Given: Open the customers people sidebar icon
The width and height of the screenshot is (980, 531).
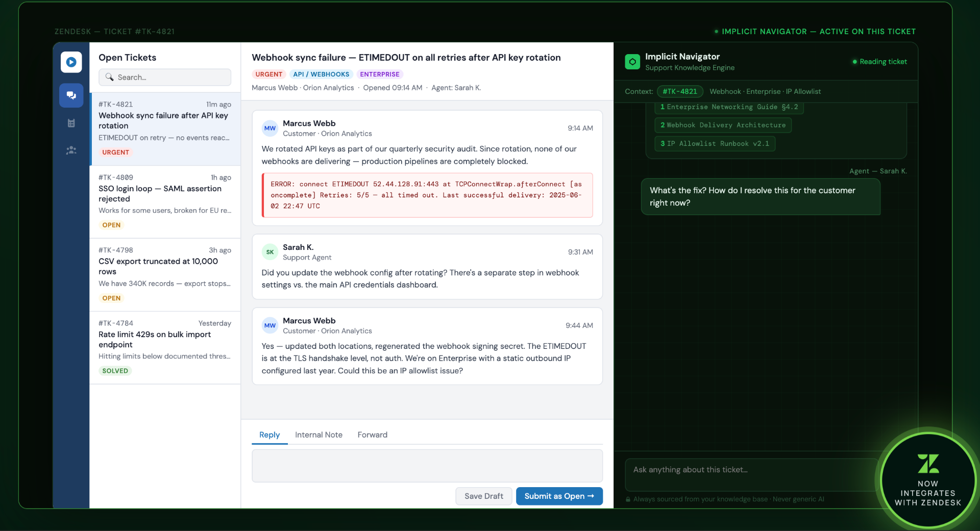Looking at the screenshot, I should point(71,150).
